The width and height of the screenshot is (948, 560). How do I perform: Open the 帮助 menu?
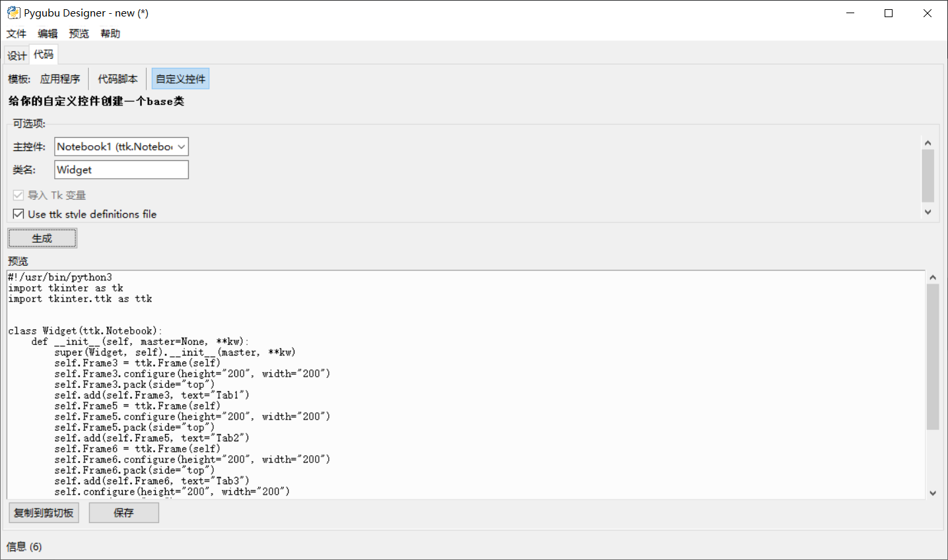point(110,34)
